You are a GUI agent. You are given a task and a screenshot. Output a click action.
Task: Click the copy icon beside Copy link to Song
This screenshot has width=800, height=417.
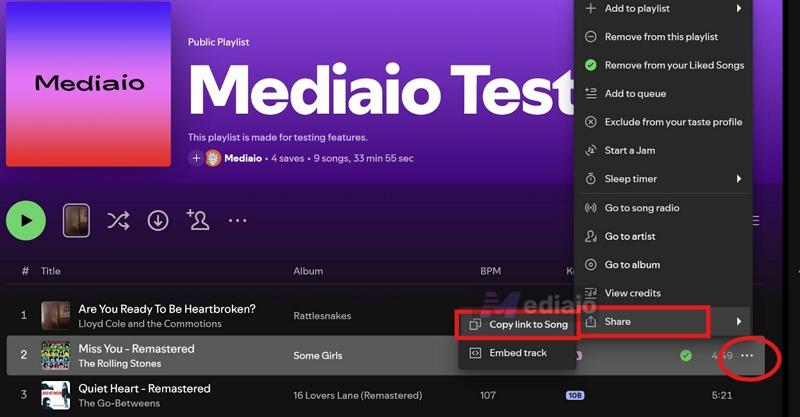click(x=475, y=325)
